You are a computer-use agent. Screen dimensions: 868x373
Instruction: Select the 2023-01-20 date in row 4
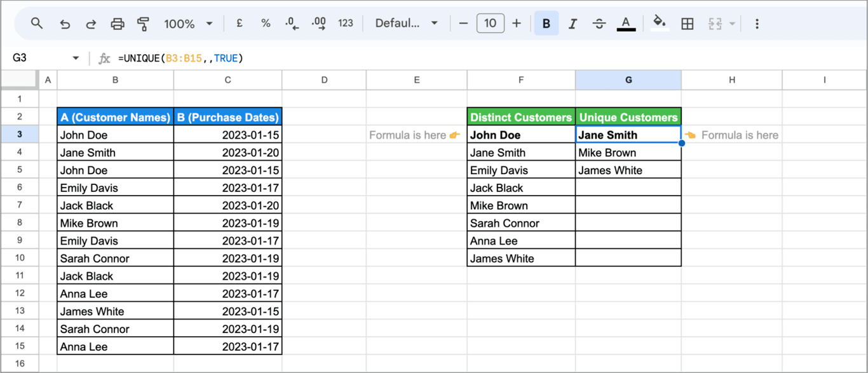pyautogui.click(x=227, y=153)
